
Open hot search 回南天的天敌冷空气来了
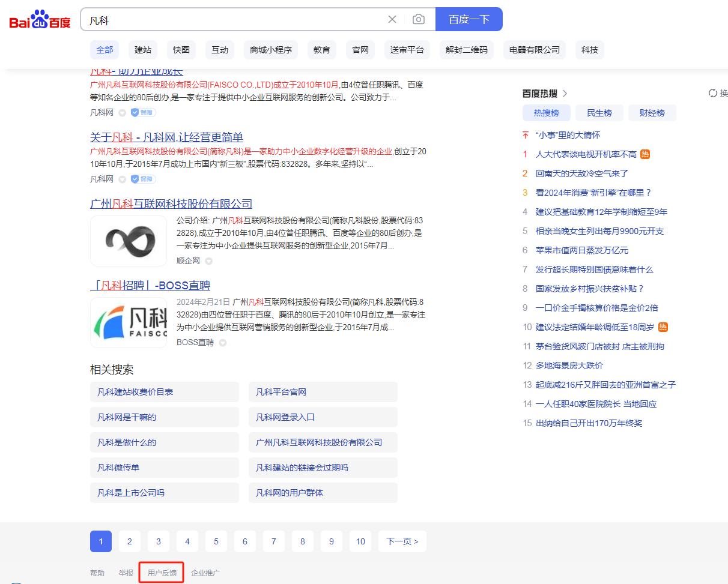click(x=582, y=173)
